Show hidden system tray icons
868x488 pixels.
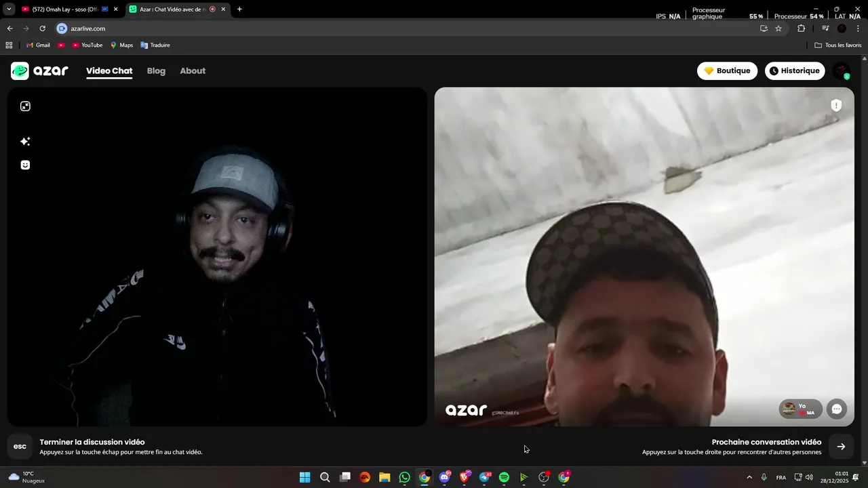pos(749,477)
